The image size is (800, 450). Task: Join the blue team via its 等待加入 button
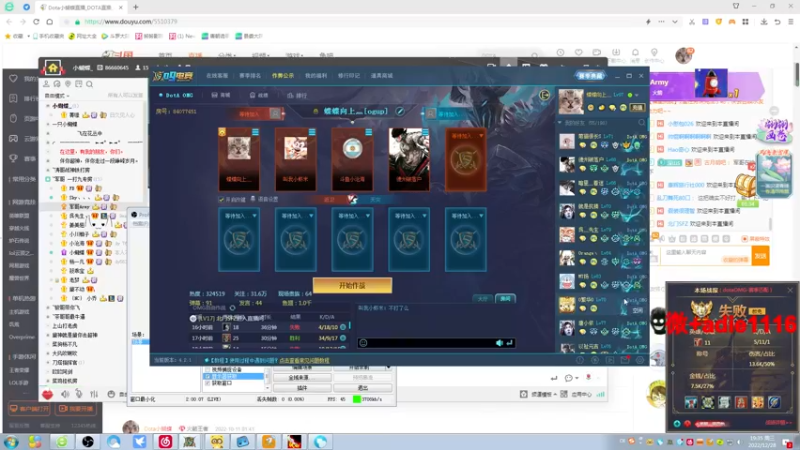[x=448, y=114]
